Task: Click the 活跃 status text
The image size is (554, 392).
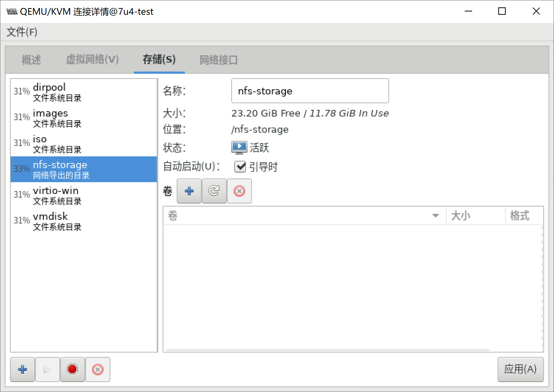Action: (260, 148)
